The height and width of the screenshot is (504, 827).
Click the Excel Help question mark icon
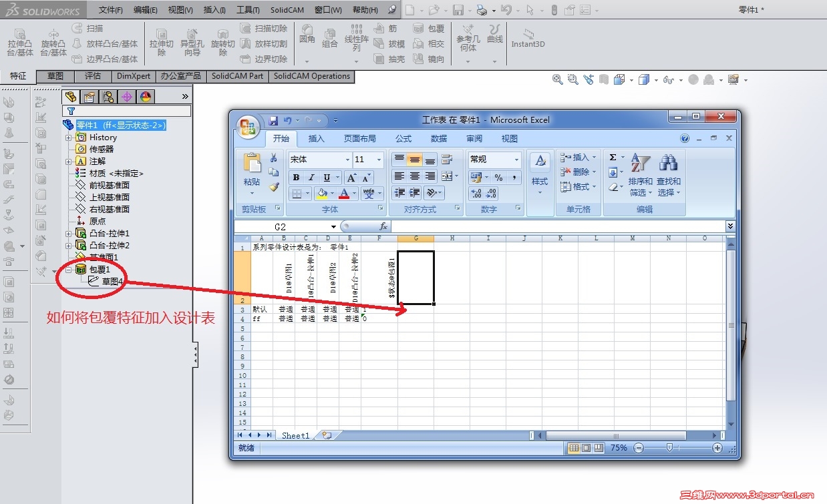tap(685, 139)
